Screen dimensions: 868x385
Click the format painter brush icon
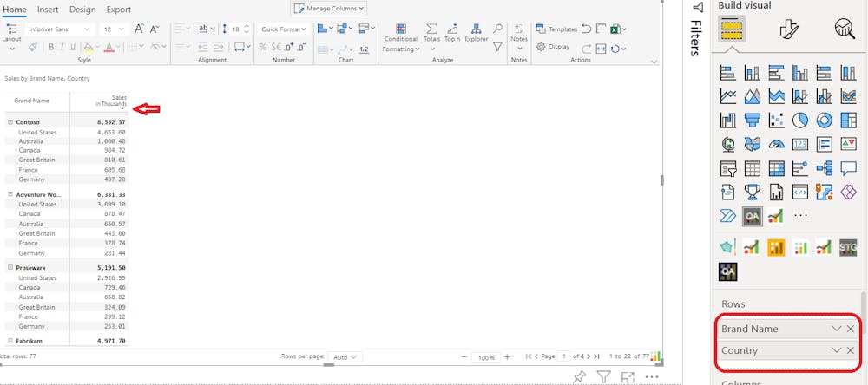(33, 47)
